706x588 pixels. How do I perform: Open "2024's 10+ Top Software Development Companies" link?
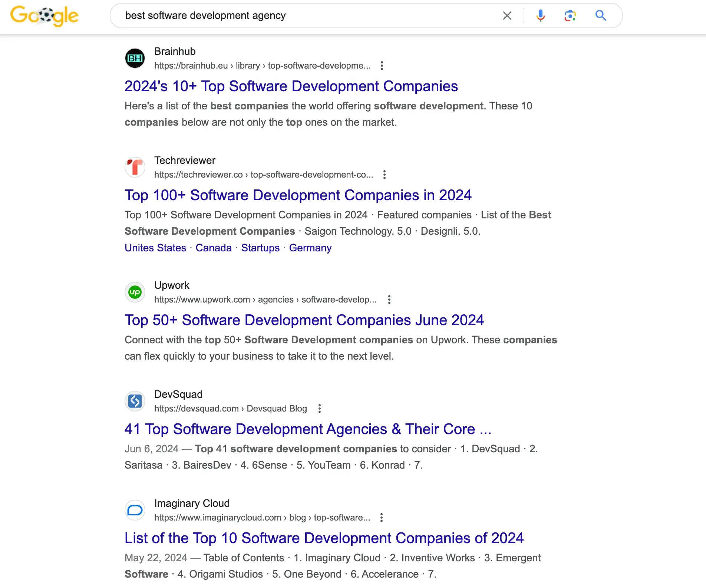(291, 86)
